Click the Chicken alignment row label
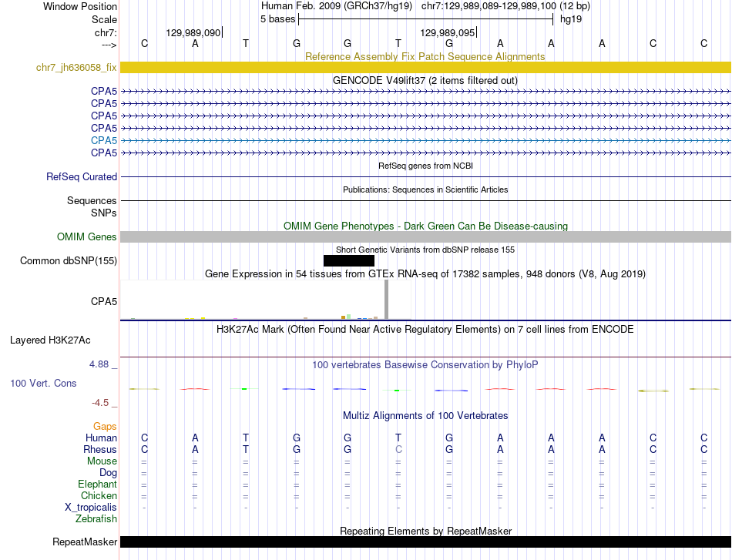The image size is (732, 560). [x=99, y=495]
